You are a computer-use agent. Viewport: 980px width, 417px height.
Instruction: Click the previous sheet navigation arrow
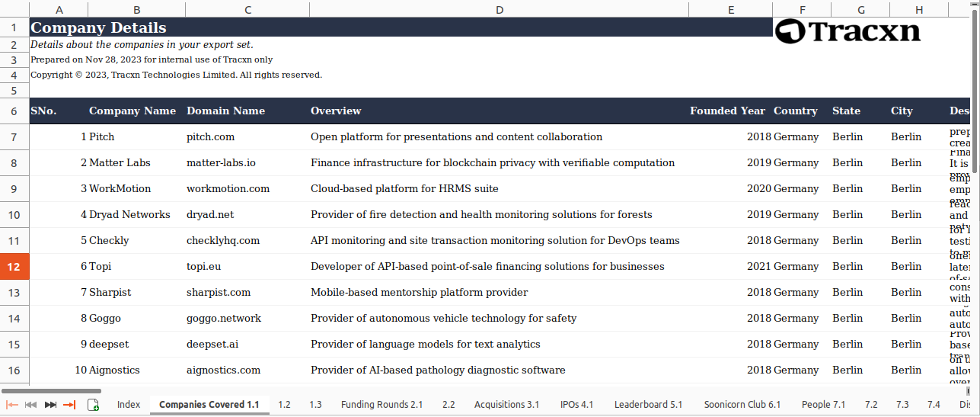click(x=31, y=405)
